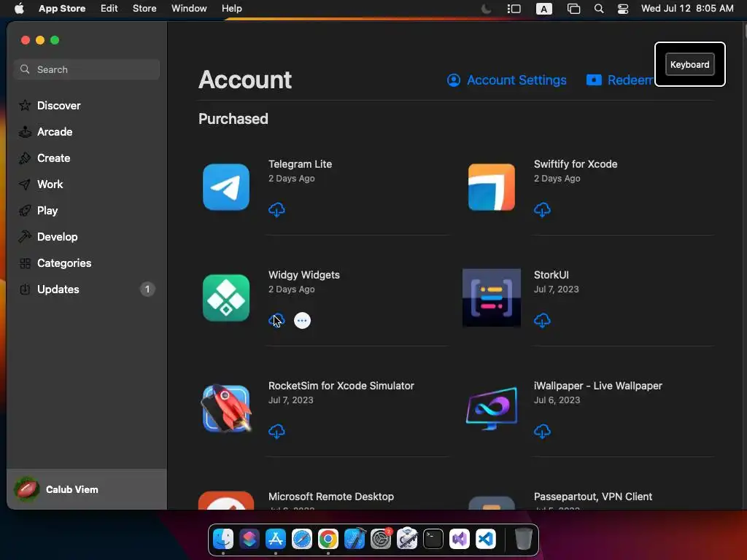Open the Store menu
Screen dimensions: 747x560
tap(144, 8)
